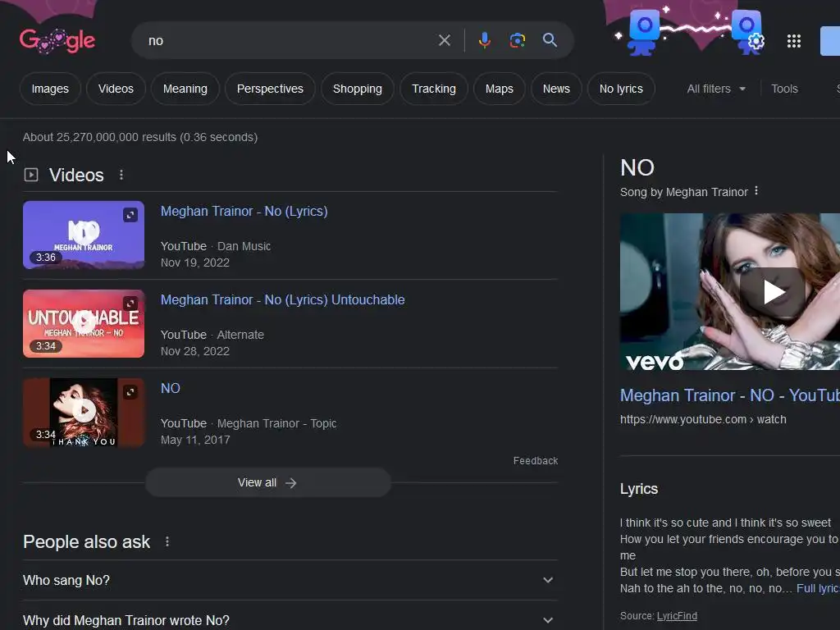Filter results by Images
Viewport: 840px width, 630px height.
50,89
